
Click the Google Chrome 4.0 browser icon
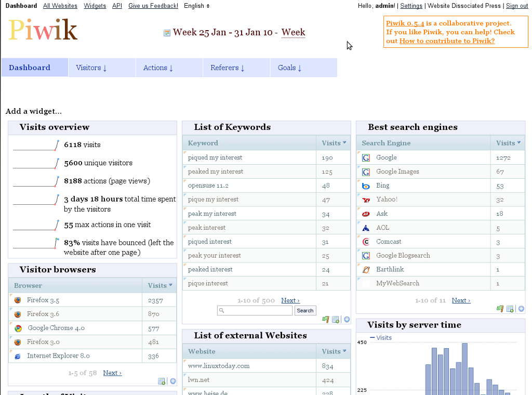coord(18,328)
